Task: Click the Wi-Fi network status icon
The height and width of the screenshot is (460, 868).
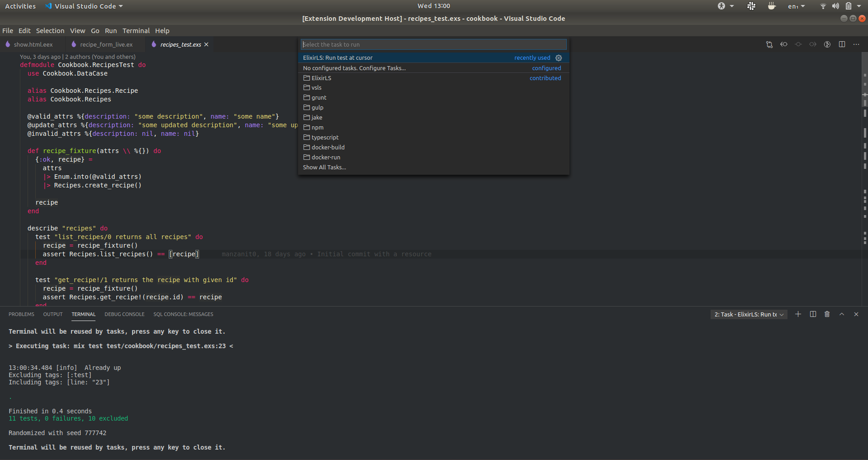Action: point(823,6)
